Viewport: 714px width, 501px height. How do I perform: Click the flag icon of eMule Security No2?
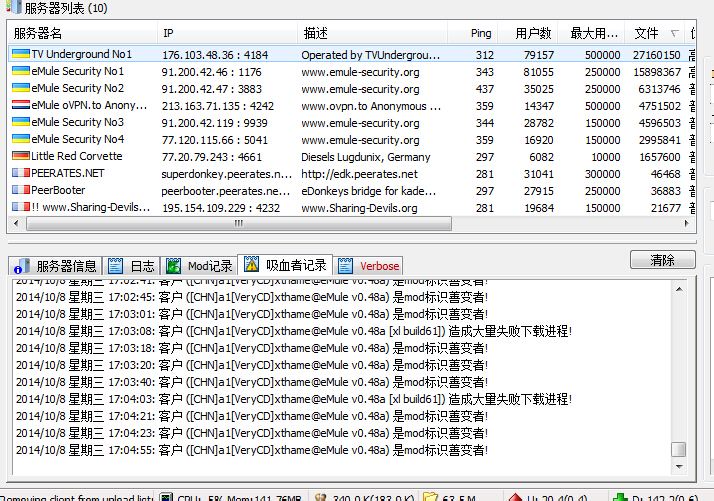pos(20,88)
